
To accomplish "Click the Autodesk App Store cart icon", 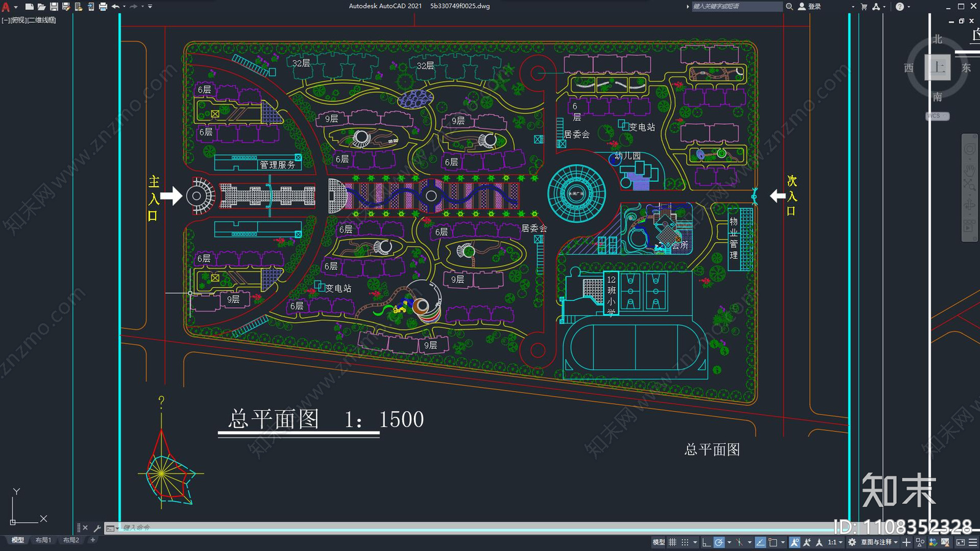I will pyautogui.click(x=864, y=7).
